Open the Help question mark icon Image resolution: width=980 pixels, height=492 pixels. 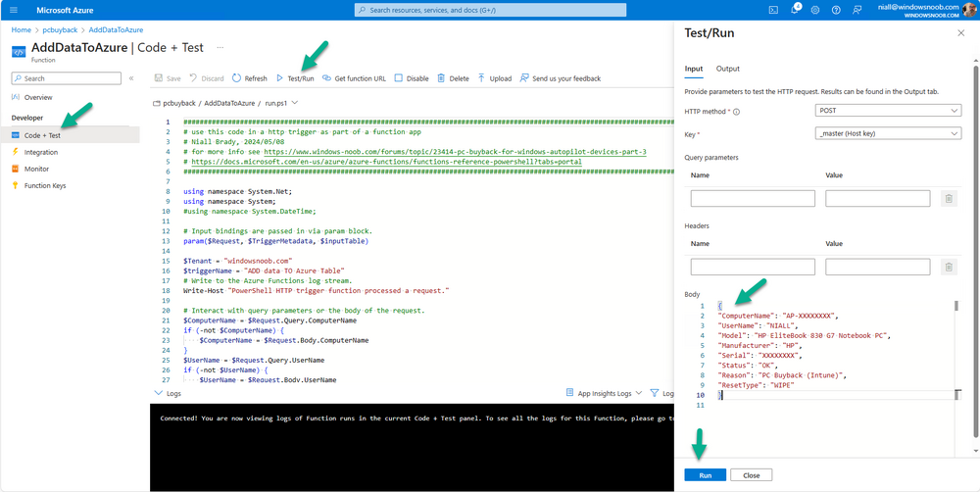(x=836, y=10)
